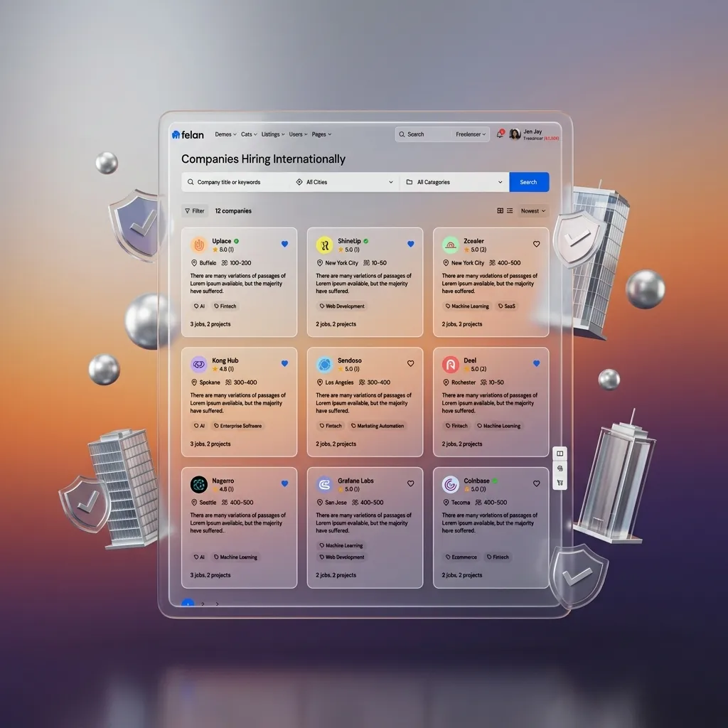Toggle favorite heart on Sendoso card
This screenshot has width=728, height=728.
tap(410, 363)
